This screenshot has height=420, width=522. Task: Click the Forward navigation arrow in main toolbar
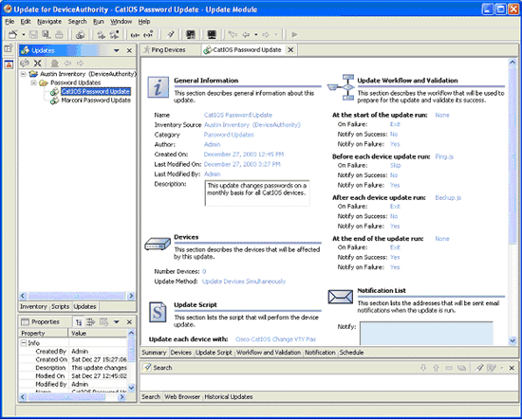click(266, 34)
